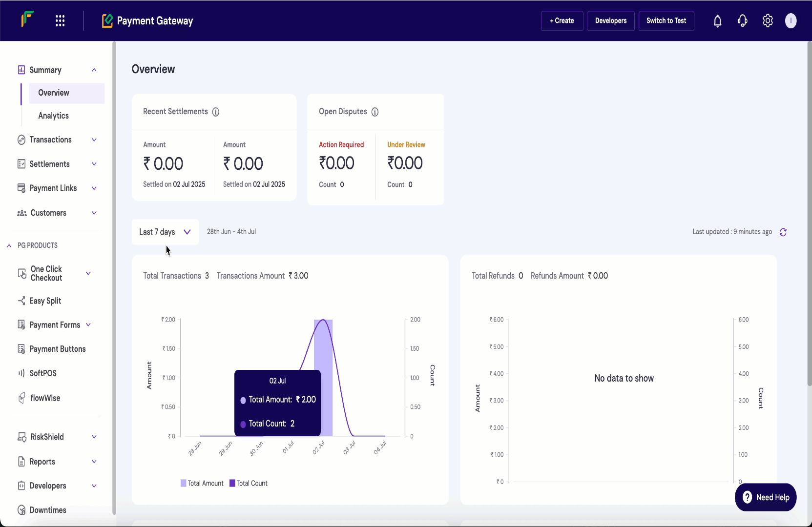Expand the Payment Links chevron
Screen dimensions: 812x527
pyautogui.click(x=94, y=188)
